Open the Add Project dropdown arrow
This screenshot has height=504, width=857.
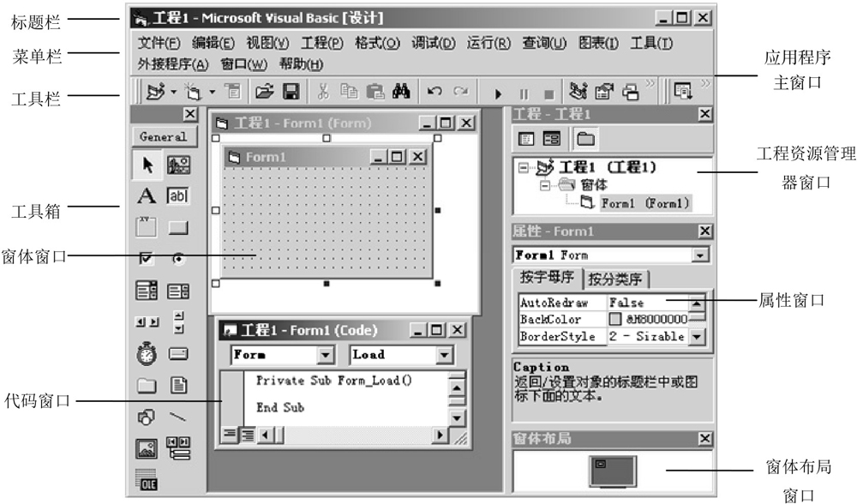click(x=173, y=92)
